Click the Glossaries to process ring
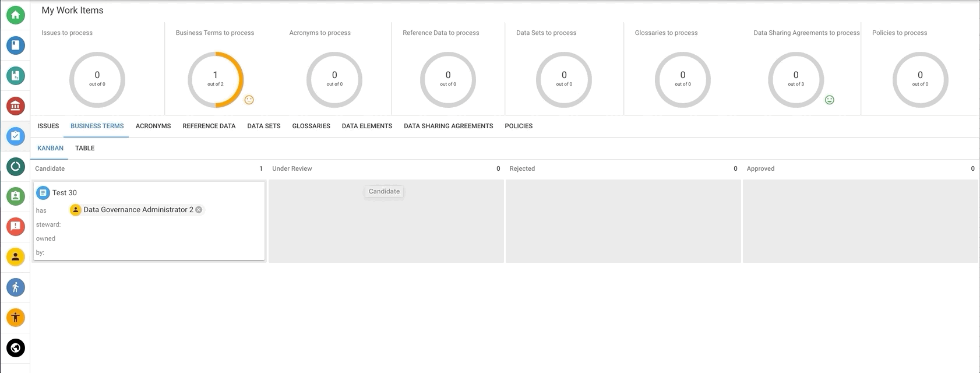This screenshot has height=373, width=980. tap(683, 80)
